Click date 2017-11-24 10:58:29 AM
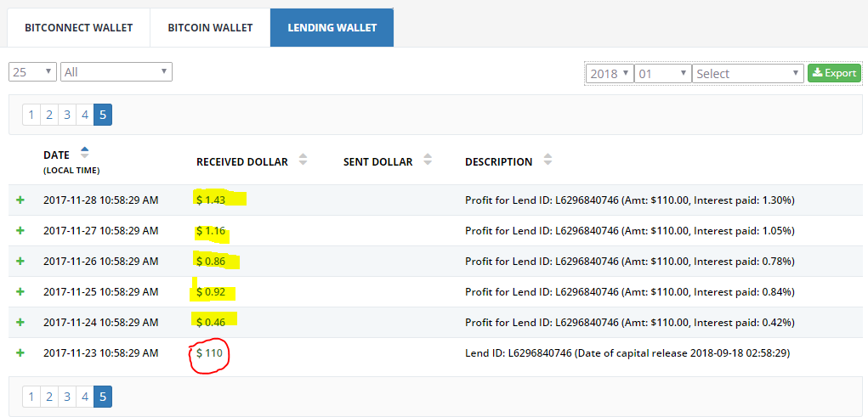 (101, 322)
